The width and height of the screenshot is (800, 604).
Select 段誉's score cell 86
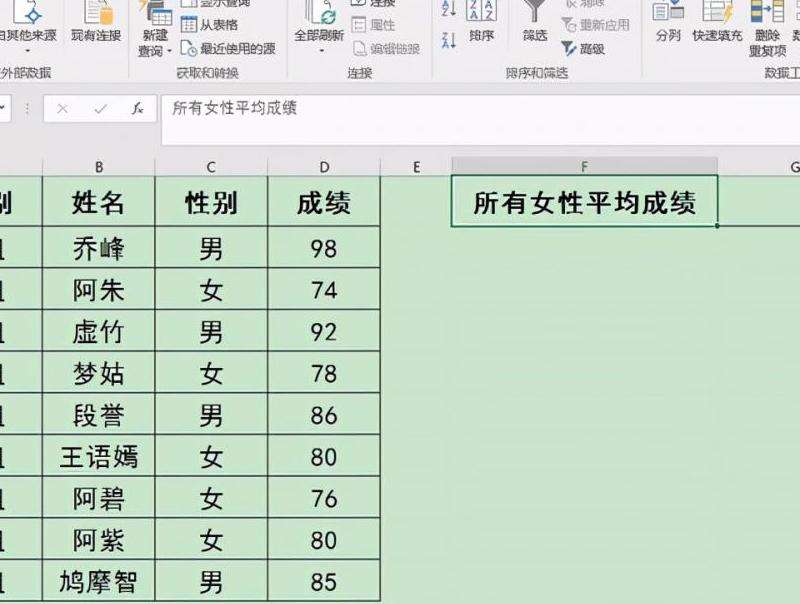pos(324,415)
